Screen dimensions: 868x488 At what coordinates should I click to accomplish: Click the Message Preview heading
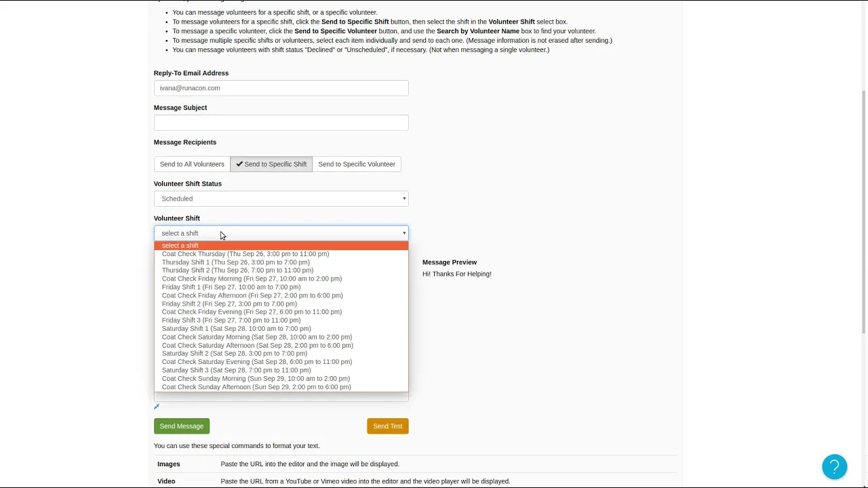coord(450,262)
